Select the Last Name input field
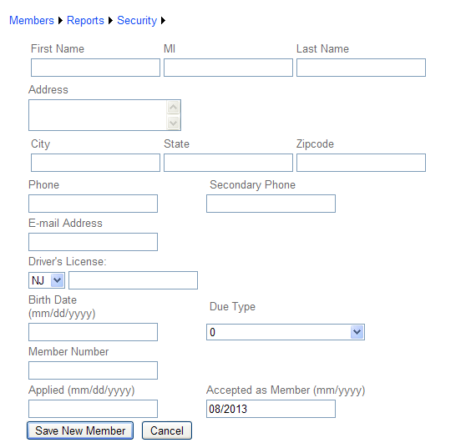 point(361,68)
